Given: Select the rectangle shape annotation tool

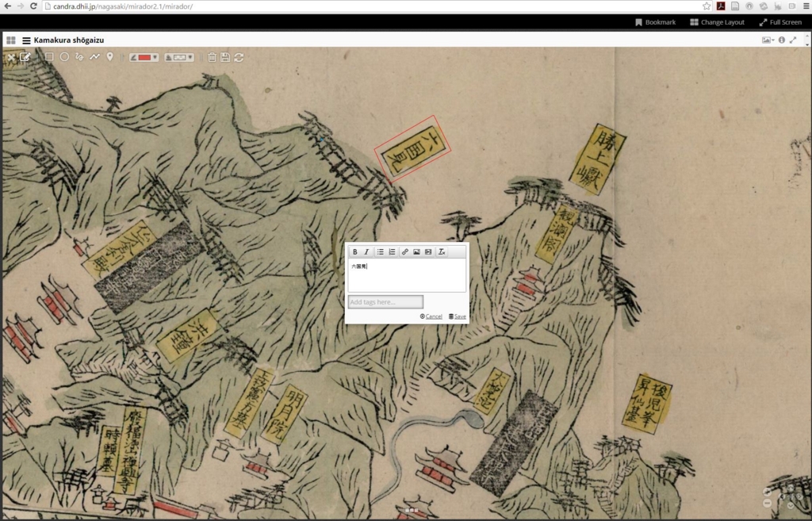Looking at the screenshot, I should pyautogui.click(x=49, y=57).
